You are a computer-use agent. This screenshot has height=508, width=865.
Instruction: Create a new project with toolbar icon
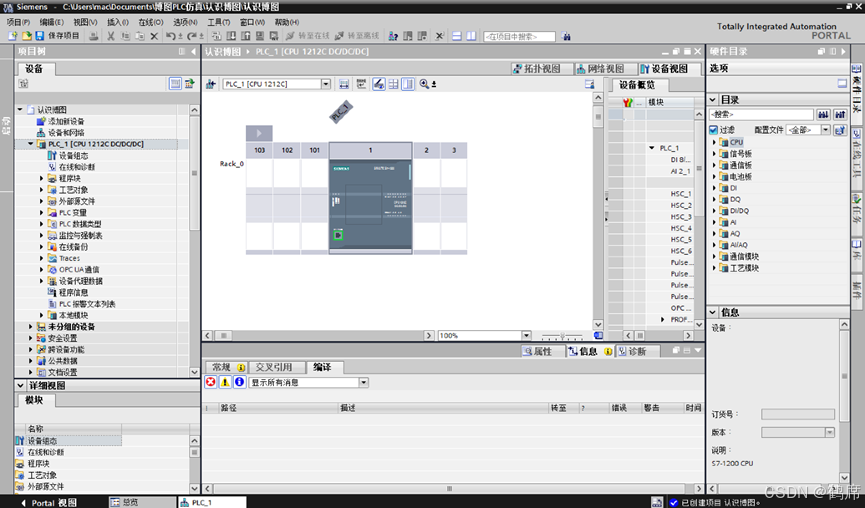(x=12, y=36)
